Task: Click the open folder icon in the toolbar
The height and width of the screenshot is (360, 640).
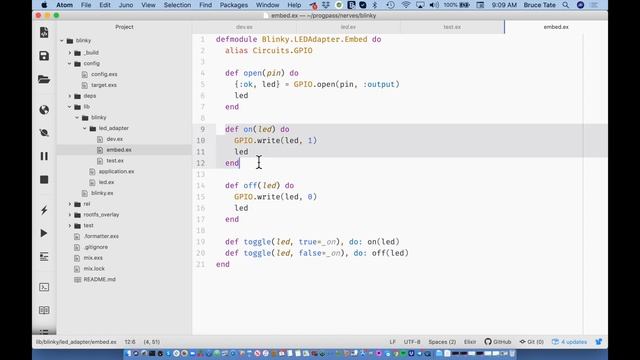Action: 44,79
